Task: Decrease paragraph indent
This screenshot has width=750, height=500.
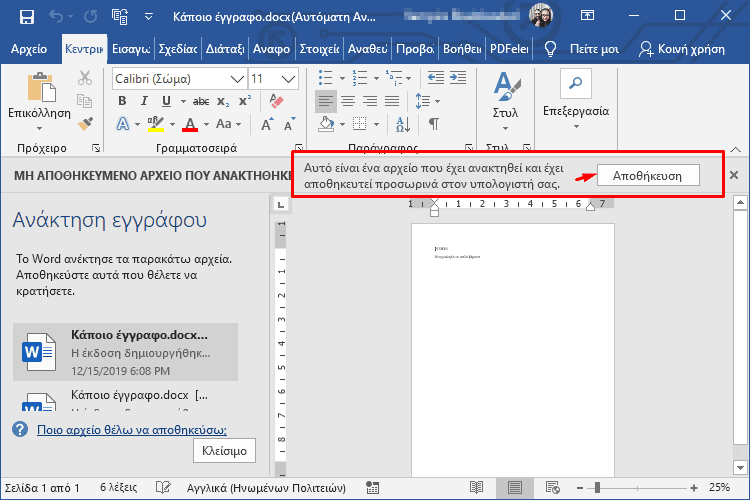Action: click(x=436, y=78)
